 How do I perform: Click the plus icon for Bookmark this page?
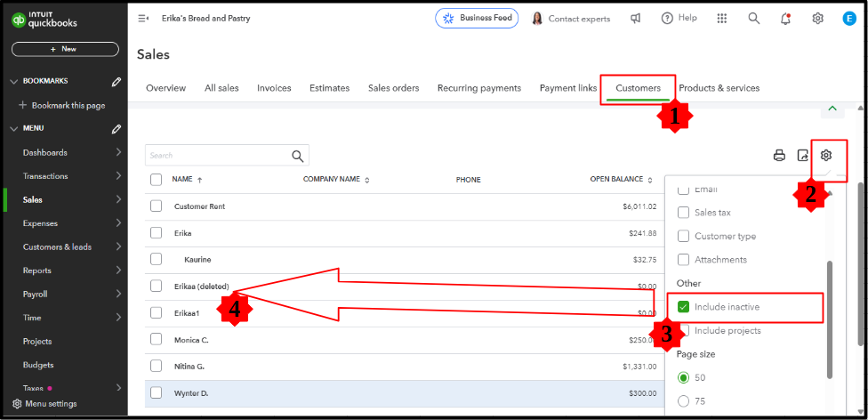pos(23,105)
